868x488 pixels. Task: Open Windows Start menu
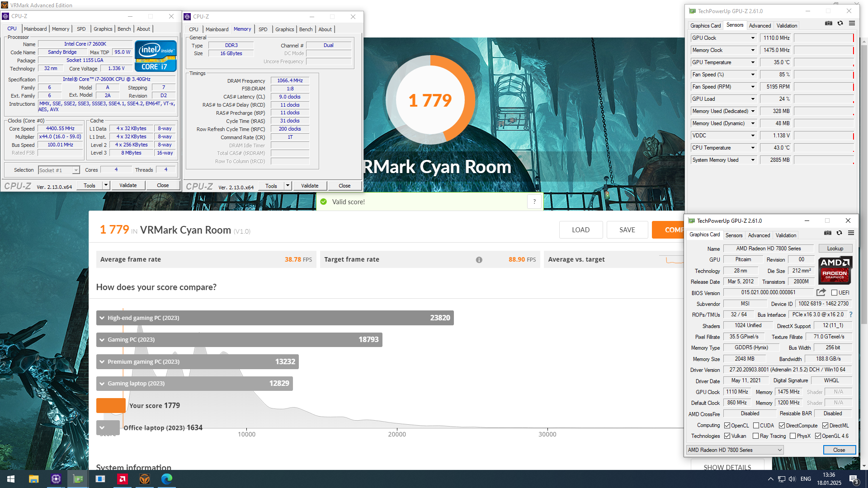click(11, 479)
